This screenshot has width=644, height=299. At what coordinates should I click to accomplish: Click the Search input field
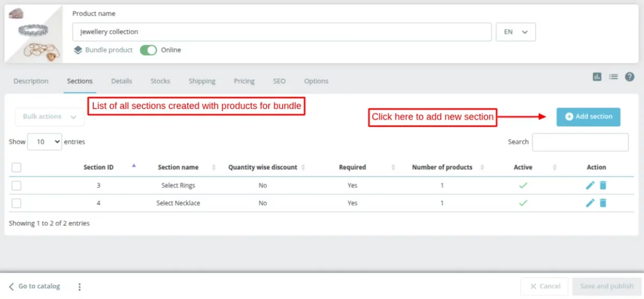(x=580, y=142)
